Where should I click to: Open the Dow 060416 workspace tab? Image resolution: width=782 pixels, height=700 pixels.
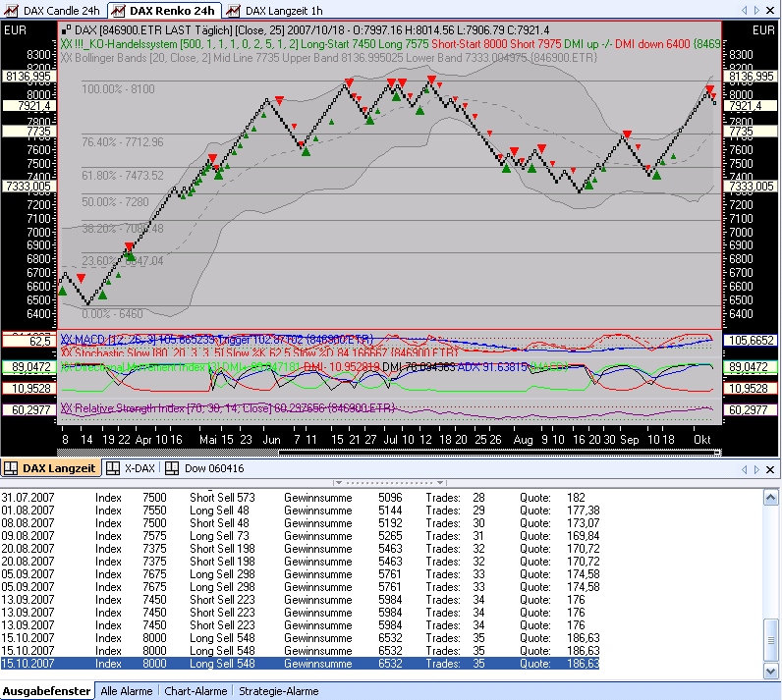click(x=204, y=468)
